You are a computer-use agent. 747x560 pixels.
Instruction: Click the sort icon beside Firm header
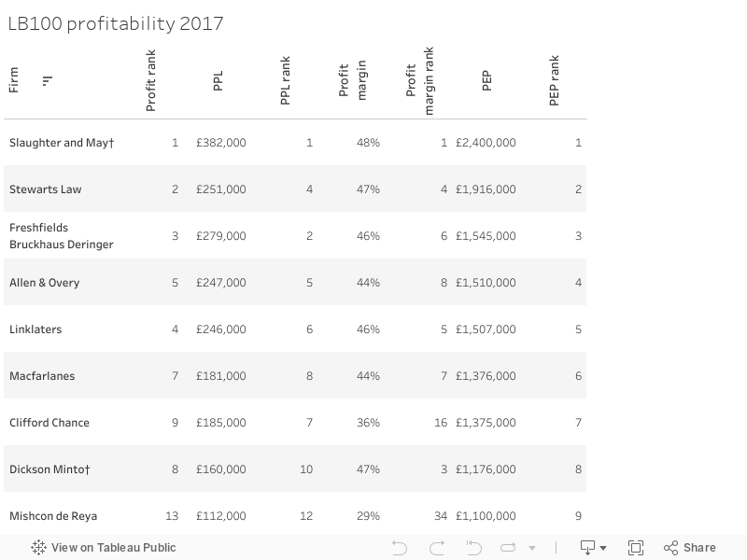[47, 81]
